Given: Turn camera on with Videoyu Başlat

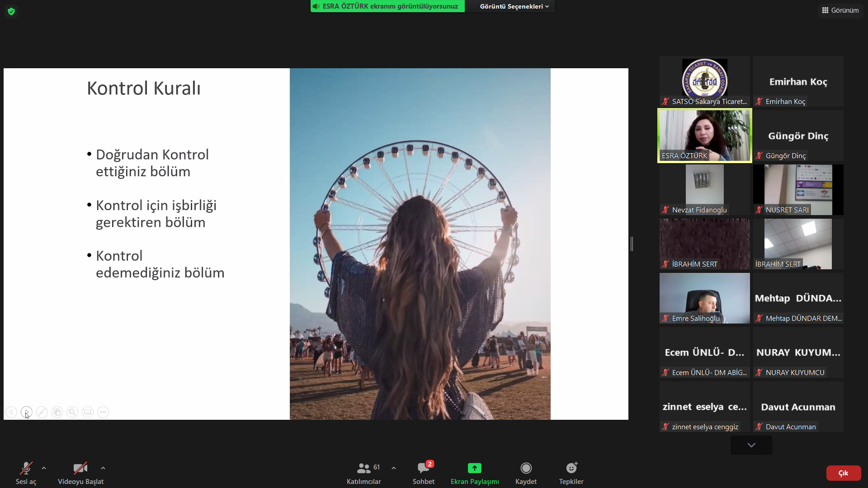Looking at the screenshot, I should pyautogui.click(x=80, y=473).
